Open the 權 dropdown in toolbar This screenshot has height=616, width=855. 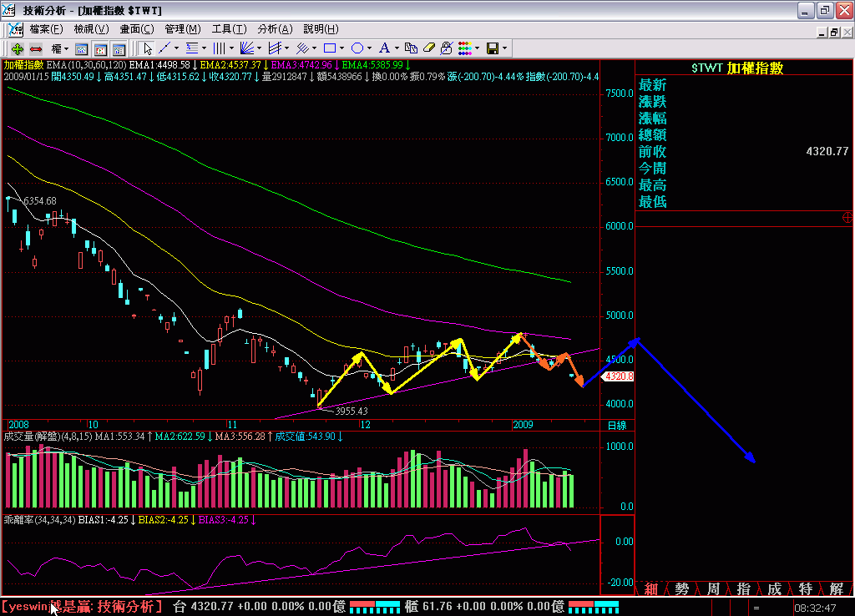click(x=59, y=48)
